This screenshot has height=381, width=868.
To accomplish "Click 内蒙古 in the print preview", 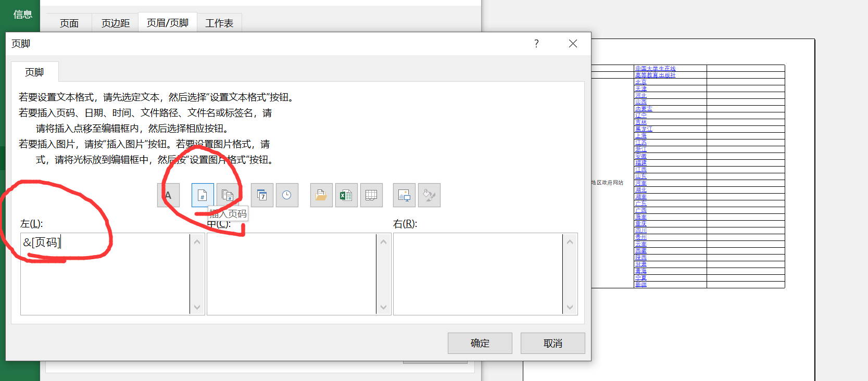I will 644,109.
